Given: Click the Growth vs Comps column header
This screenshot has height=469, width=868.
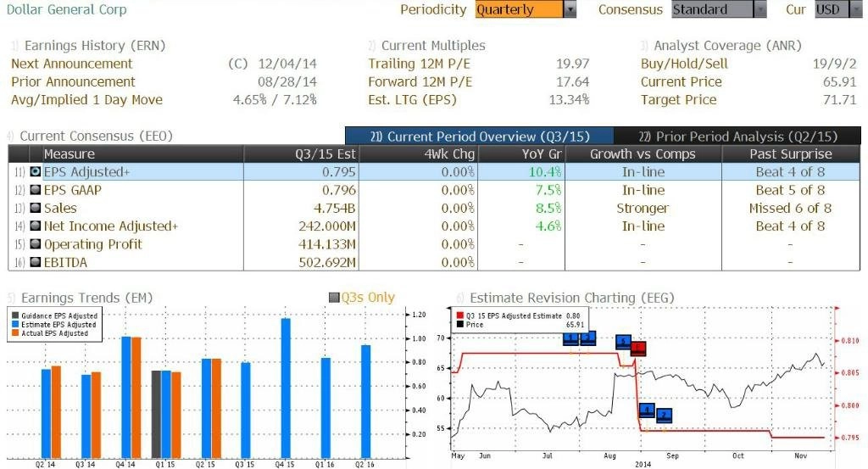Looking at the screenshot, I should coord(643,154).
